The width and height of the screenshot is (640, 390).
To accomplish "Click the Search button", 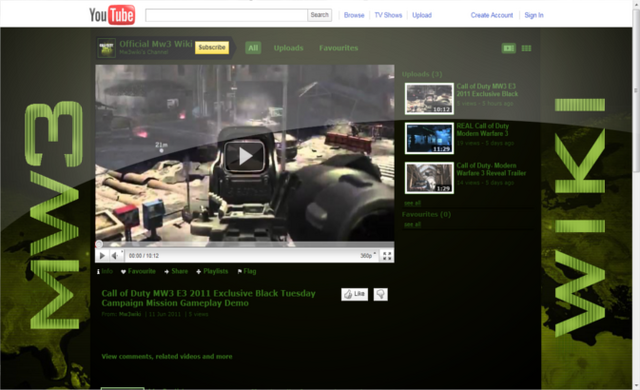I will click(319, 15).
